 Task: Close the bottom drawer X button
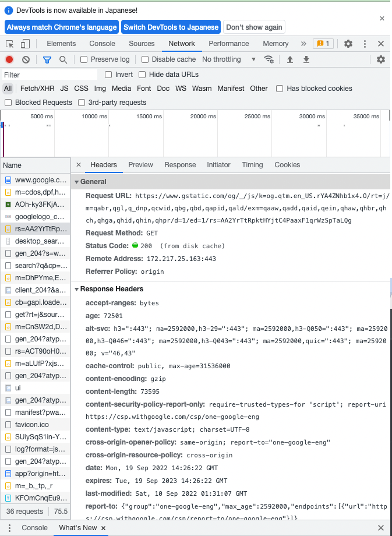tap(381, 528)
